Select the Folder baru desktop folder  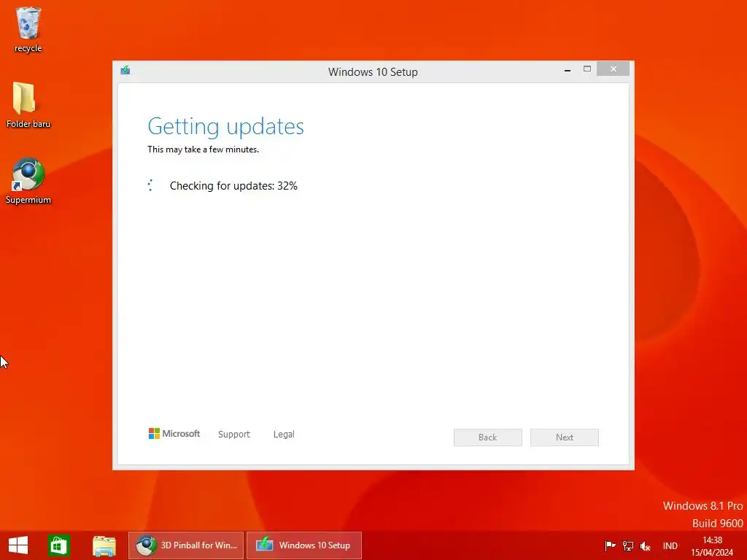tap(28, 105)
